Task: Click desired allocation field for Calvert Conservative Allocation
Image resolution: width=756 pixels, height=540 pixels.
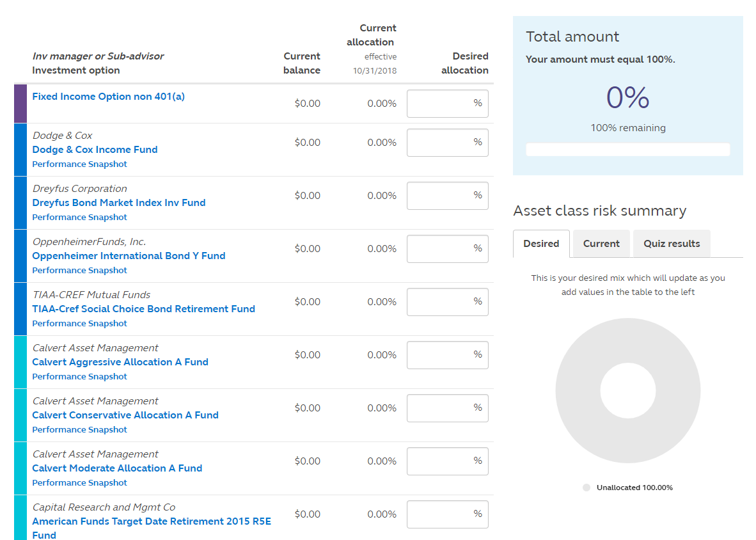Action: point(448,408)
